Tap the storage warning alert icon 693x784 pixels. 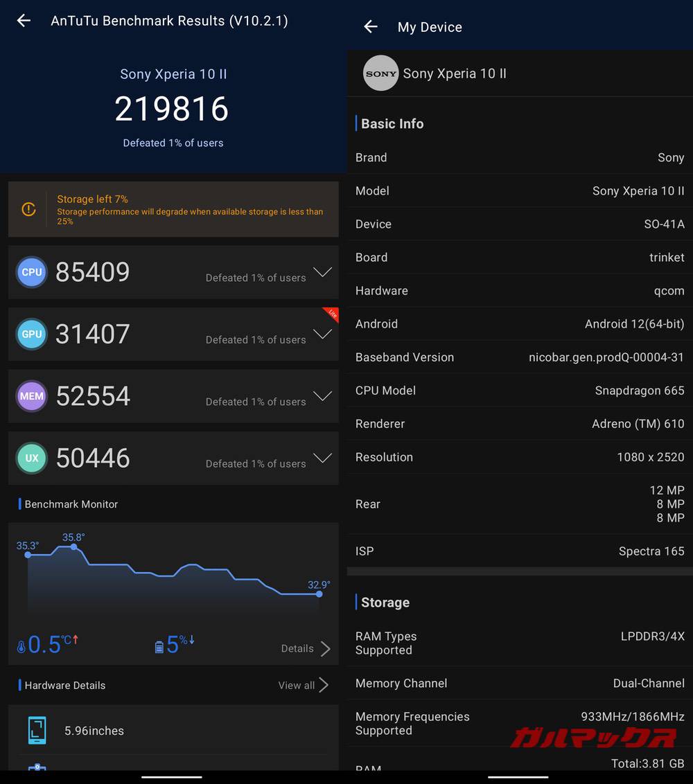click(28, 209)
